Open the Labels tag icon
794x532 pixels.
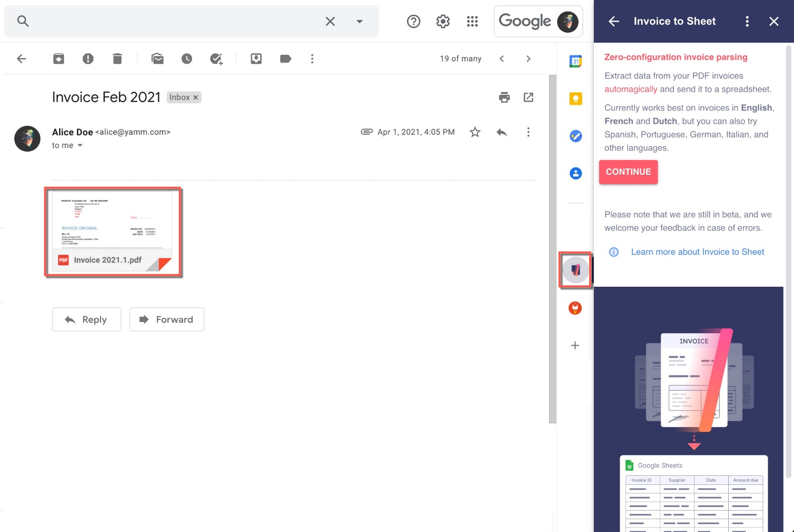(285, 59)
